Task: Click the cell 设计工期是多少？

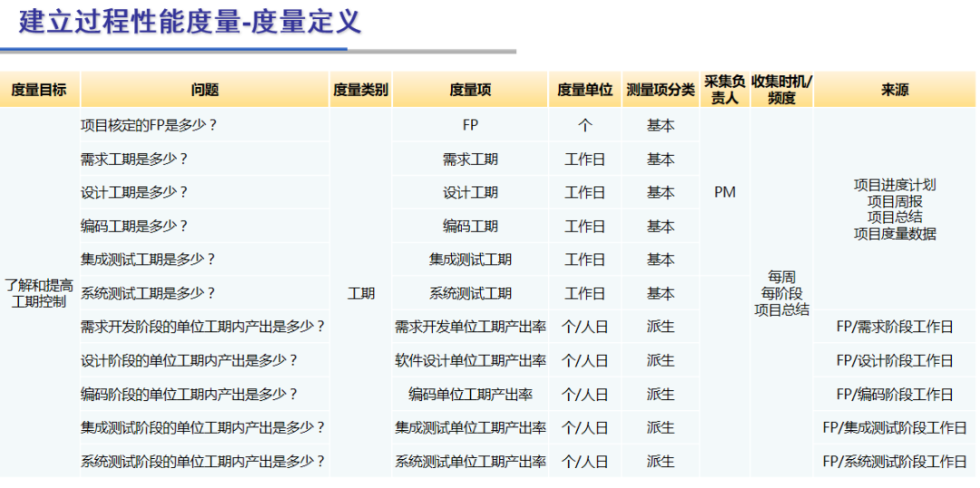Action: point(205,192)
